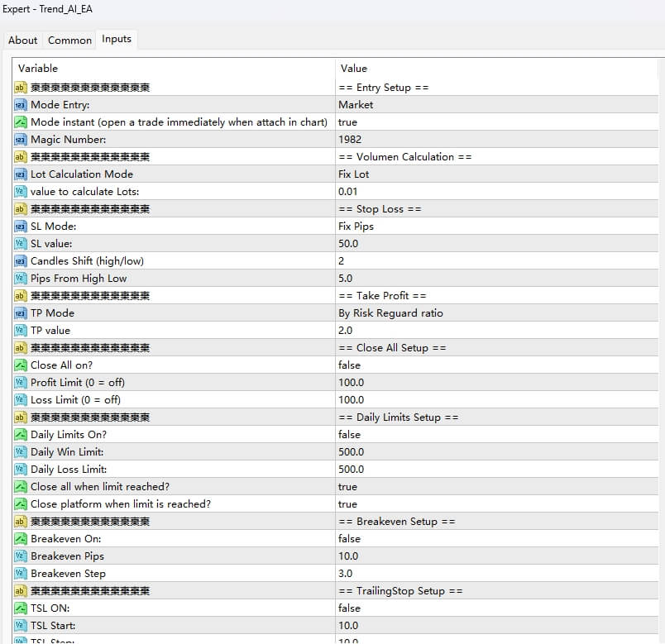Click the icon next to Mode Entry
Screen dimensions: 665x644
click(21, 105)
